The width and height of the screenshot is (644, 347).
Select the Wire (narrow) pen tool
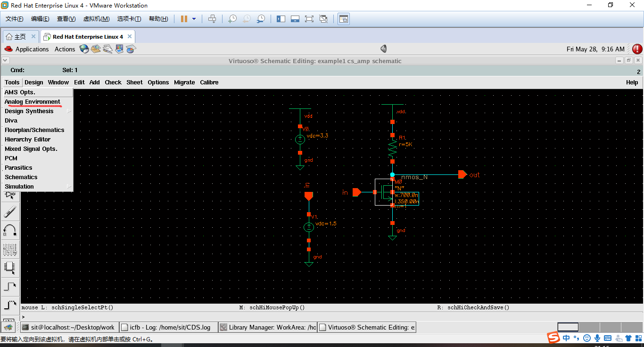10,212
